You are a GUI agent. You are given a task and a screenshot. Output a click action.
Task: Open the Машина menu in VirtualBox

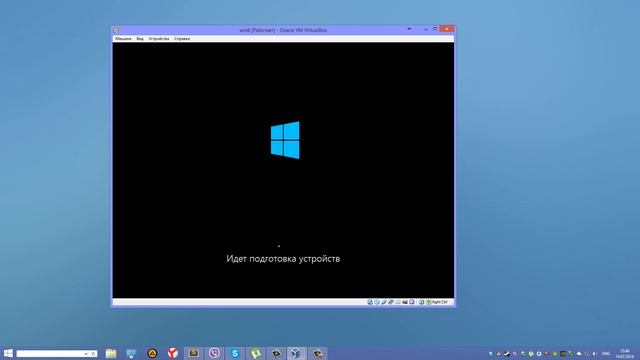[123, 38]
